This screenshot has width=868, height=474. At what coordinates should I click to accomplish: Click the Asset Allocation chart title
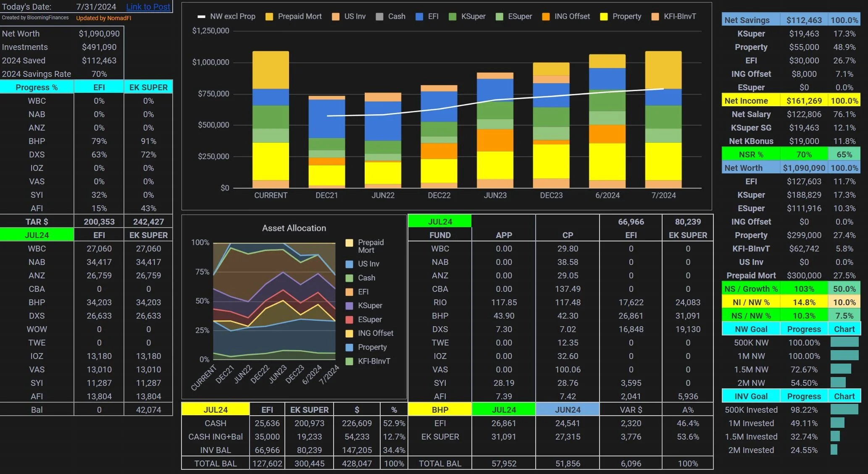point(294,228)
